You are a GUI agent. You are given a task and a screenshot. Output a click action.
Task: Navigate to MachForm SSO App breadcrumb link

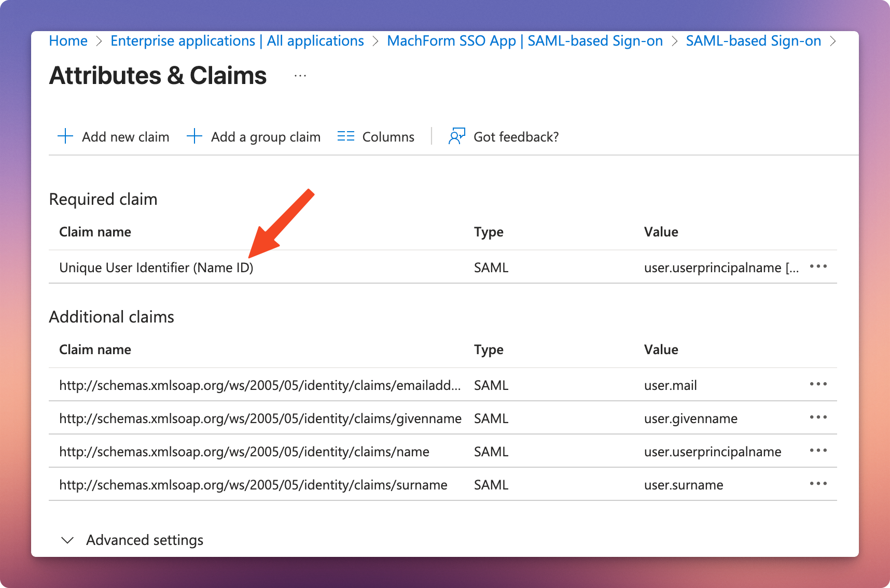pos(524,41)
